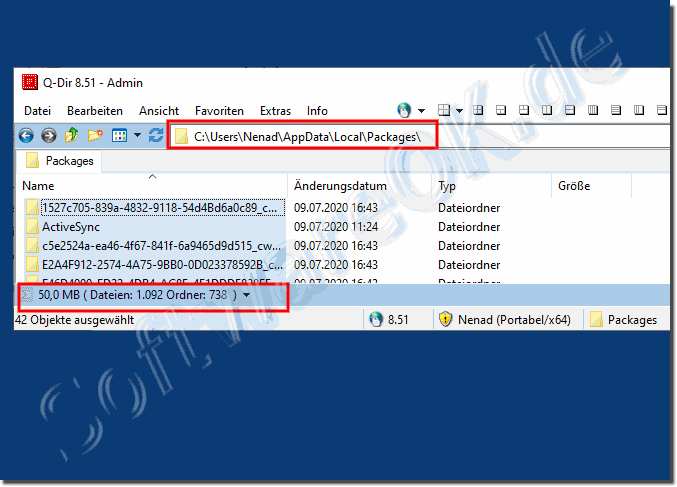This screenshot has height=487, width=677.
Task: Refresh the Packages folder view
Action: coord(156,136)
